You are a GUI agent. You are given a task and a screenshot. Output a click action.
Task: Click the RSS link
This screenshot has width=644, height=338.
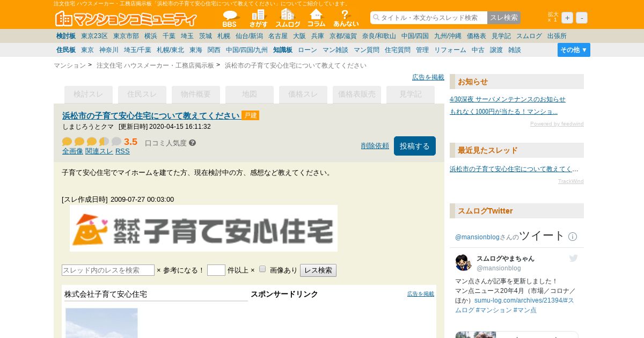[x=122, y=151]
